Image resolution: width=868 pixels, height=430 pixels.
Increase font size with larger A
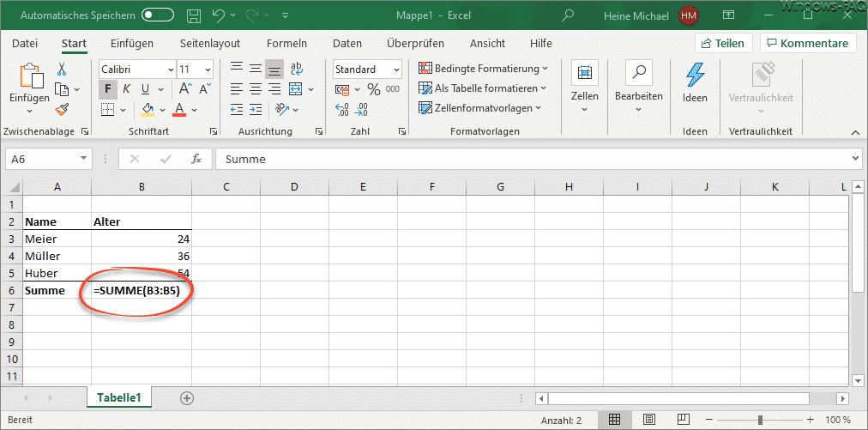185,88
